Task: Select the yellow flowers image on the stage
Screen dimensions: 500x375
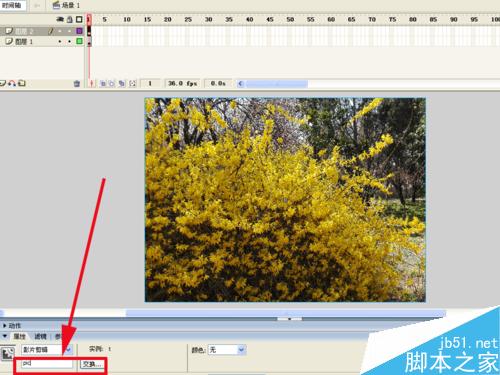Action: (285, 200)
